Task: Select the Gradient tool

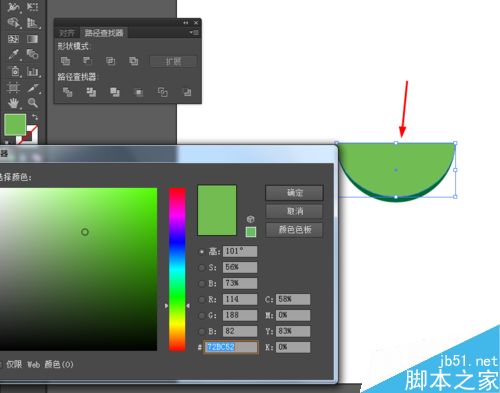Action: point(32,39)
